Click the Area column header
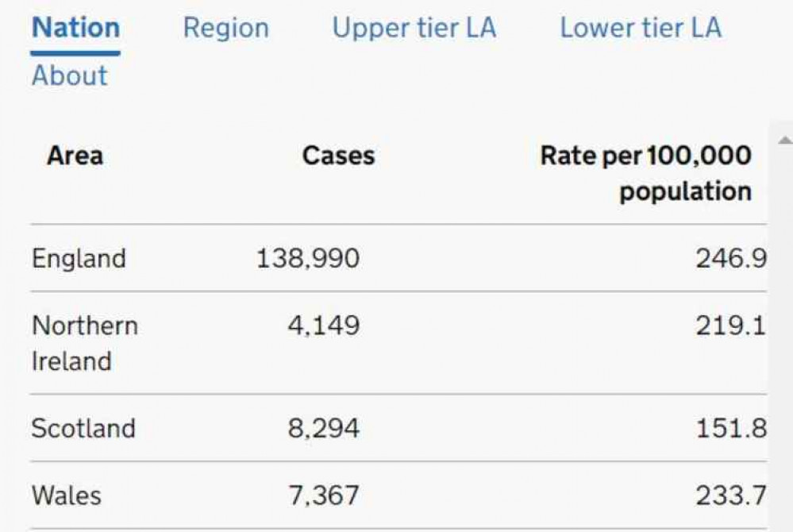Viewport: 793px width, 532px height. pos(75,155)
